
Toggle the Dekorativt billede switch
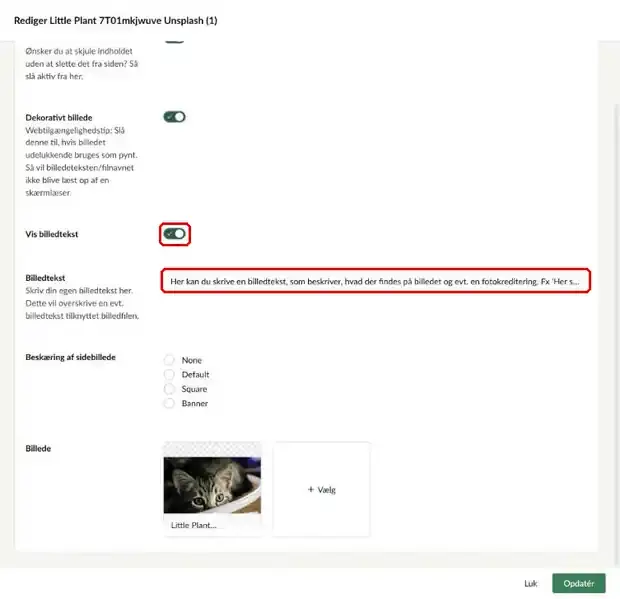coord(174,117)
